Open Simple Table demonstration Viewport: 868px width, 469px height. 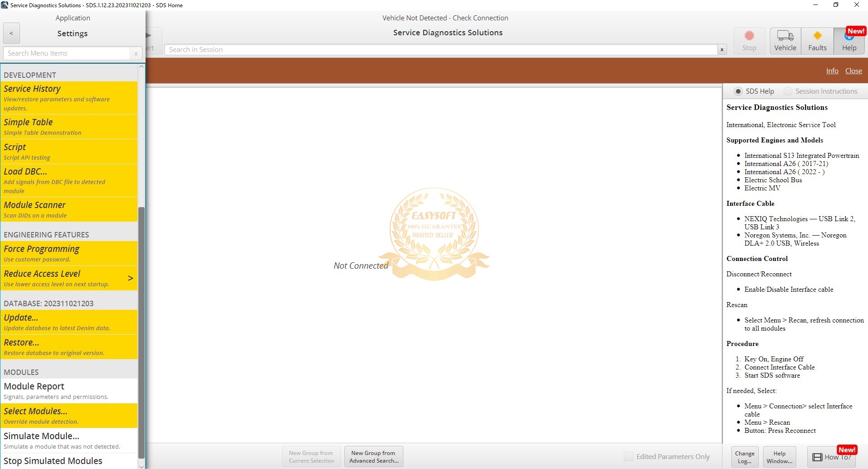click(69, 127)
